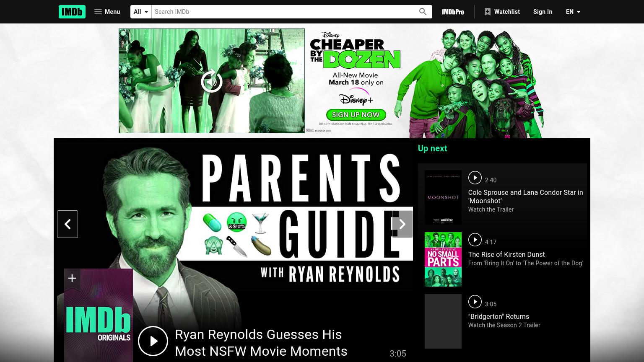644x362 pixels.
Task: Open the hamburger Menu
Action: (107, 12)
